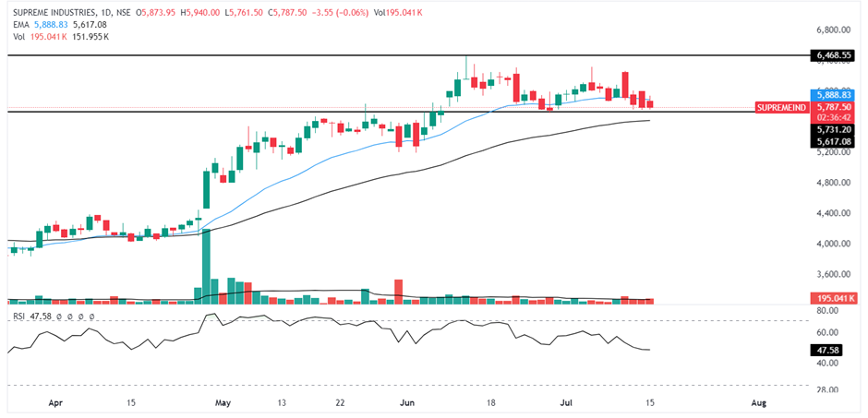Click the red 5,787.50 last price label
The height and width of the screenshot is (418, 868).
point(833,107)
